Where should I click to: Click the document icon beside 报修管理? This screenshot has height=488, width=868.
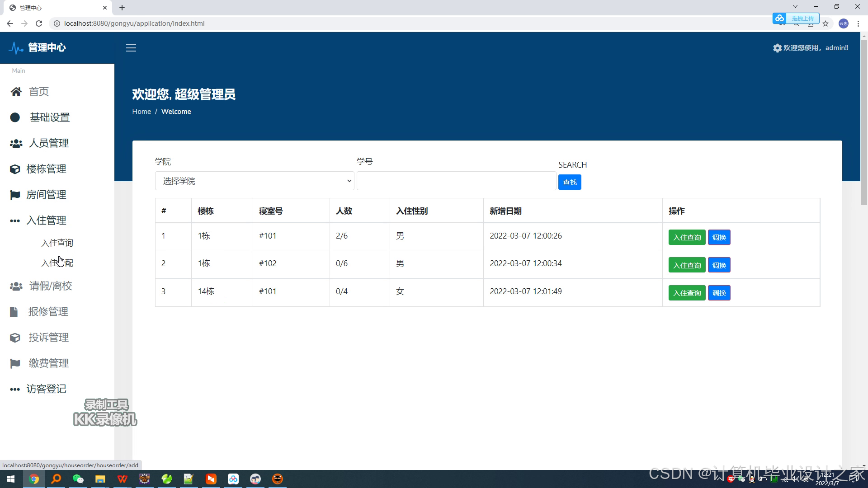click(x=14, y=312)
